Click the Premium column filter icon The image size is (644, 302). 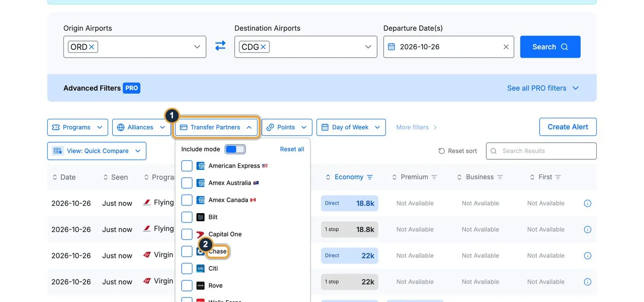click(434, 177)
